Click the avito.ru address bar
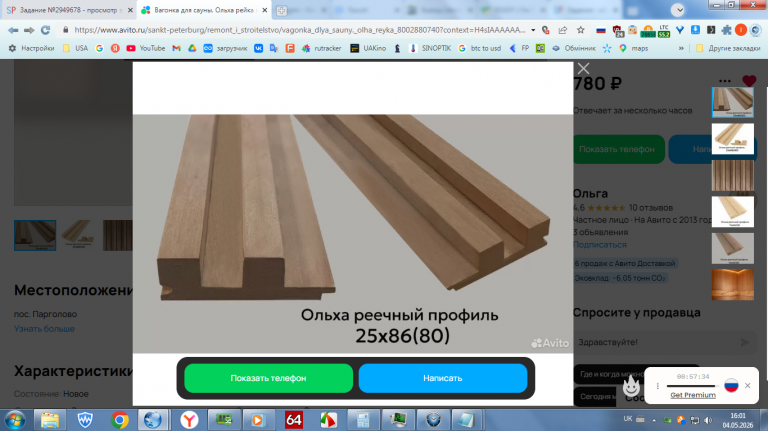 299,30
